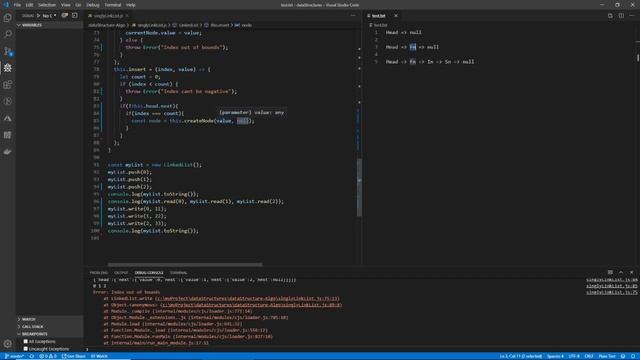This screenshot has width=640, height=360.
Task: Click the feedback smiley in status bar
Action: (623, 356)
